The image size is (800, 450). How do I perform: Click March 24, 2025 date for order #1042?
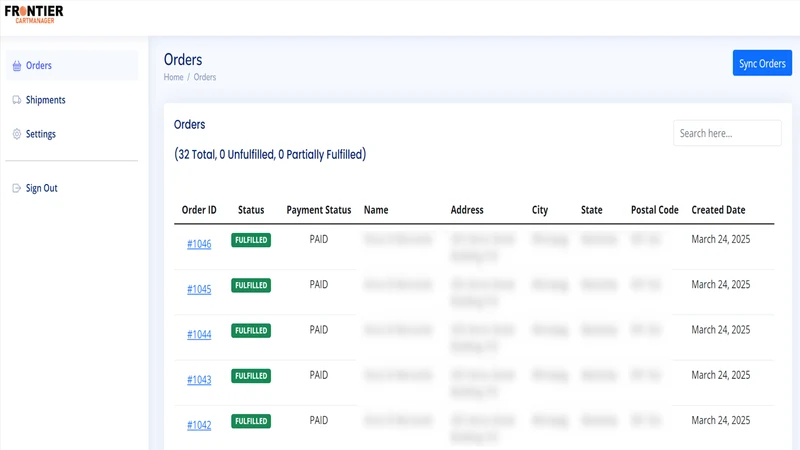tap(720, 420)
